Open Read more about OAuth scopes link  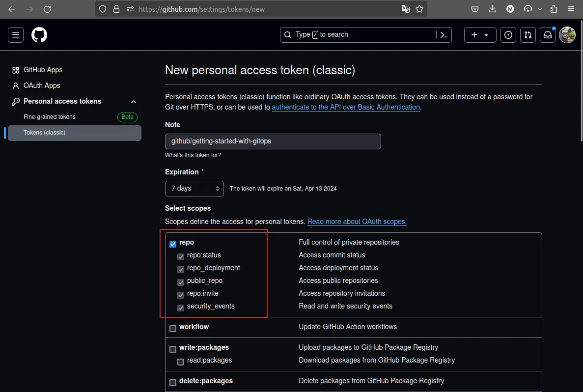(x=357, y=222)
